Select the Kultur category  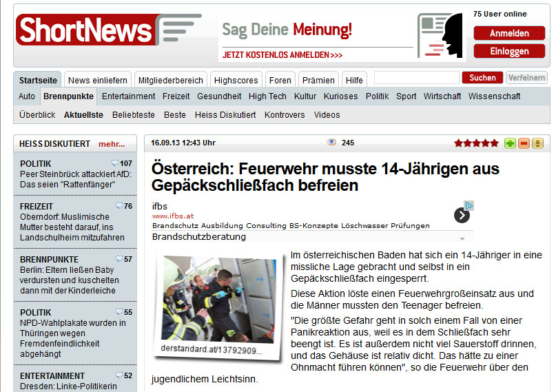[305, 96]
